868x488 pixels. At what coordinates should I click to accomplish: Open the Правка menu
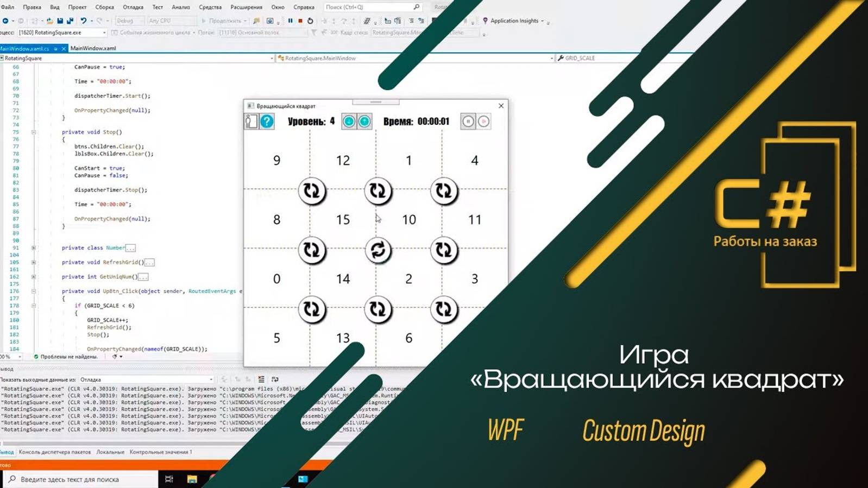tap(32, 7)
